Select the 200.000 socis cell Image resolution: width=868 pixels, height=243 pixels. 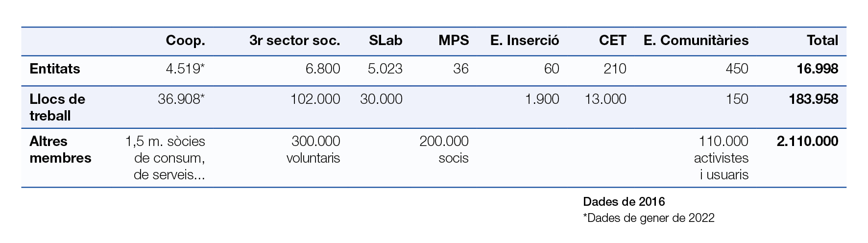(444, 149)
